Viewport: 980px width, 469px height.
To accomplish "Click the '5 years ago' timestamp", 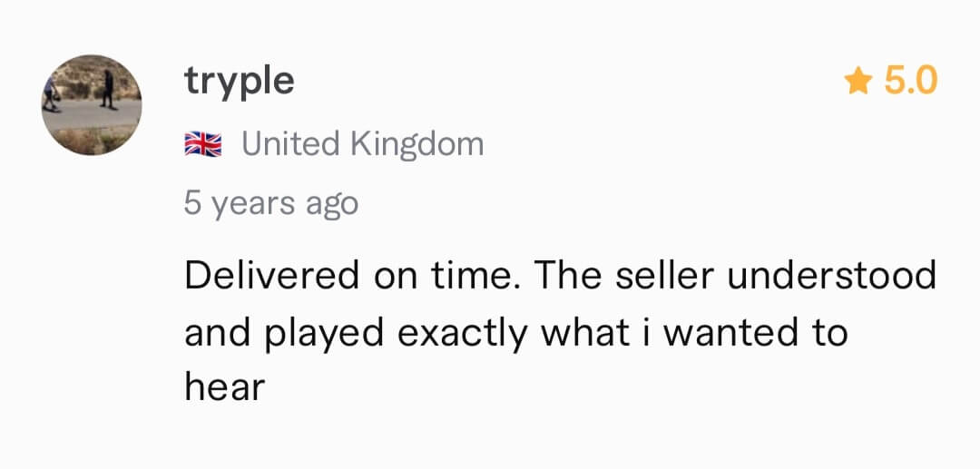I will pyautogui.click(x=271, y=204).
